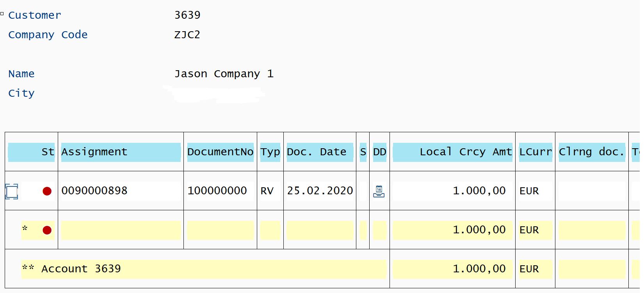The width and height of the screenshot is (644, 293).
Task: Select the Doc. Date column header
Action: point(320,152)
